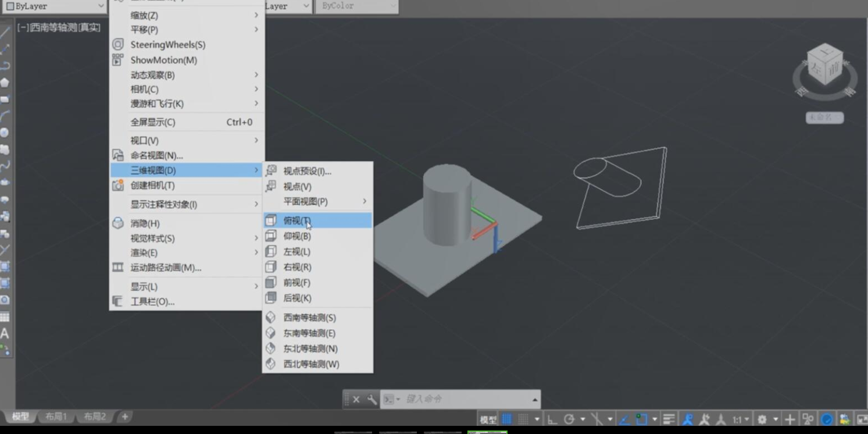Image resolution: width=868 pixels, height=434 pixels.
Task: Select the Revision Cloud tool
Action: pos(5,150)
